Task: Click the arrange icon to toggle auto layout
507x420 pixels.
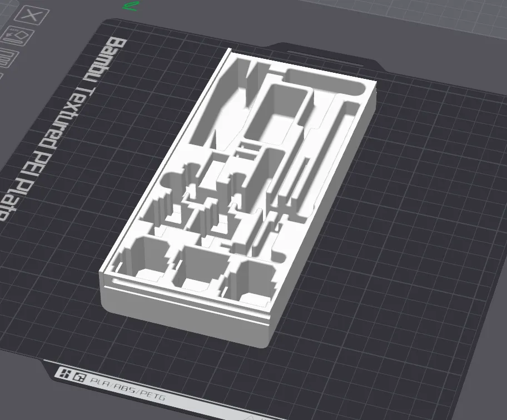Action: [17, 34]
